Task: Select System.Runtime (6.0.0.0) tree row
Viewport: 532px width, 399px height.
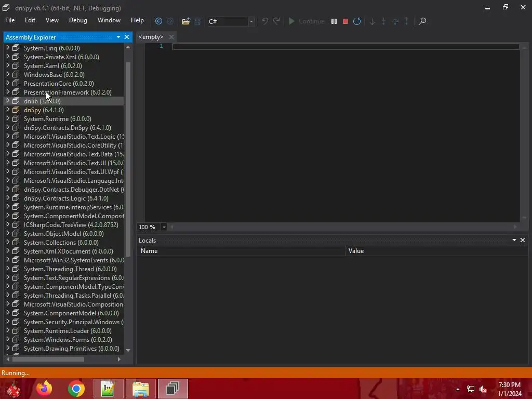Action: pyautogui.click(x=64, y=119)
